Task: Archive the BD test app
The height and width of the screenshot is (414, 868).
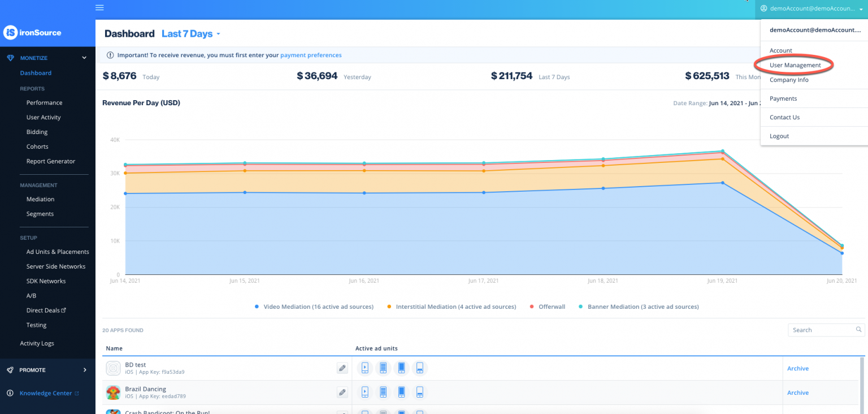Action: click(797, 368)
